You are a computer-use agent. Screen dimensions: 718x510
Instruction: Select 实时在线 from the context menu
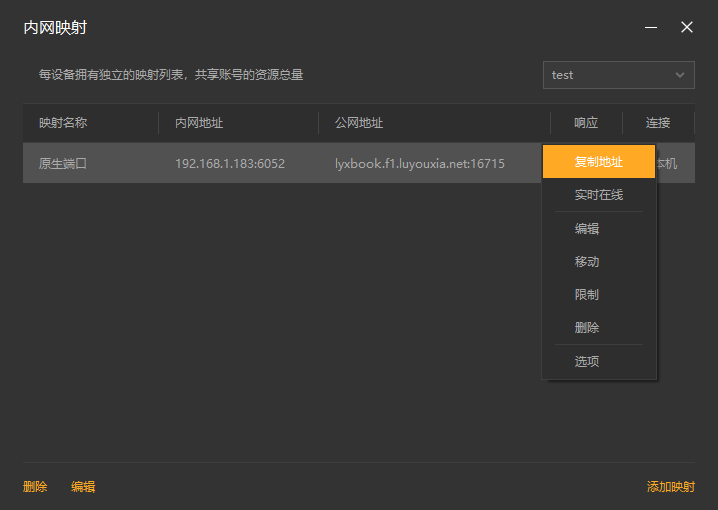click(x=598, y=195)
